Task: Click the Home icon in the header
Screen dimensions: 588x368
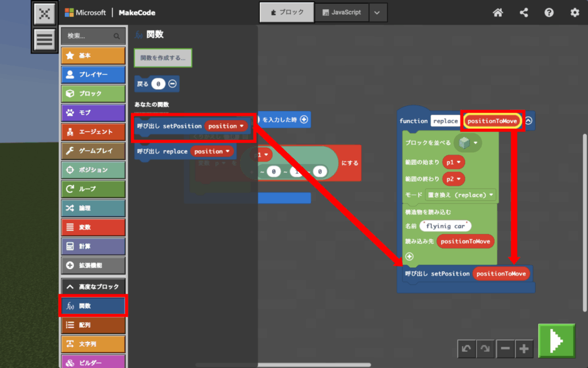Action: pos(498,13)
